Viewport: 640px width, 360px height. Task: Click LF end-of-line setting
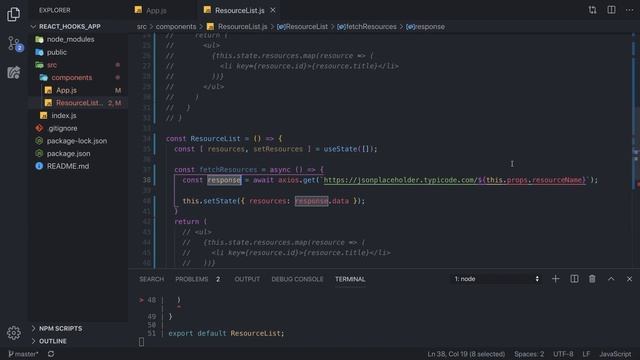point(586,354)
